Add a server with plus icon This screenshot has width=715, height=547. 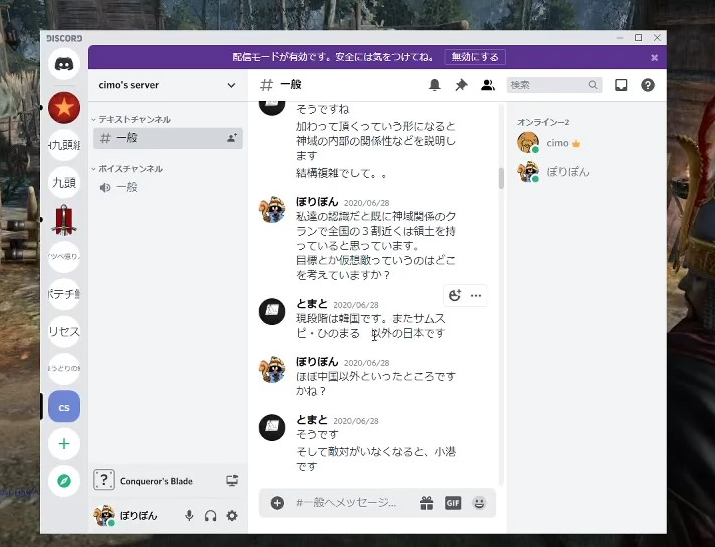(x=64, y=444)
